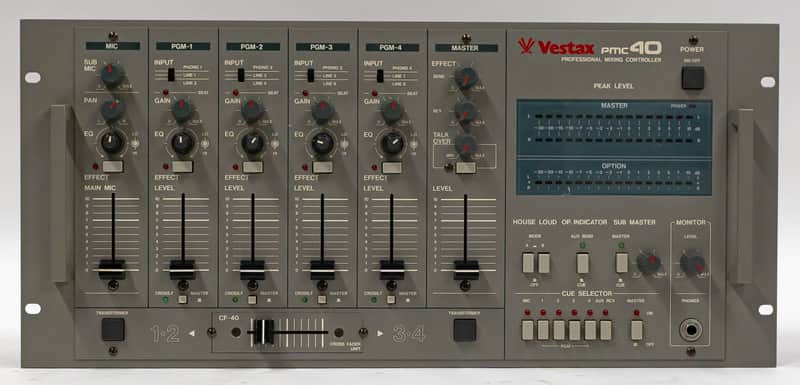Click the OPTION peak level meter
Image resolution: width=800 pixels, height=385 pixels.
[614, 177]
